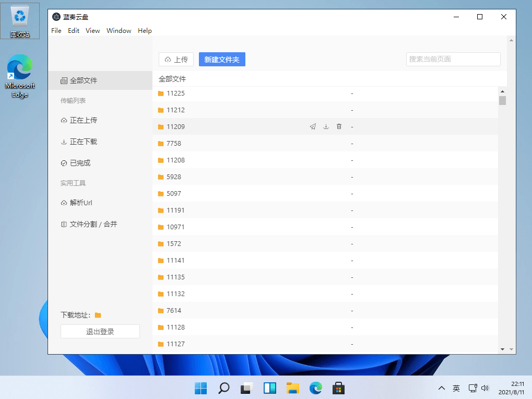Open the download location folder icon
The height and width of the screenshot is (399, 532).
[98, 315]
